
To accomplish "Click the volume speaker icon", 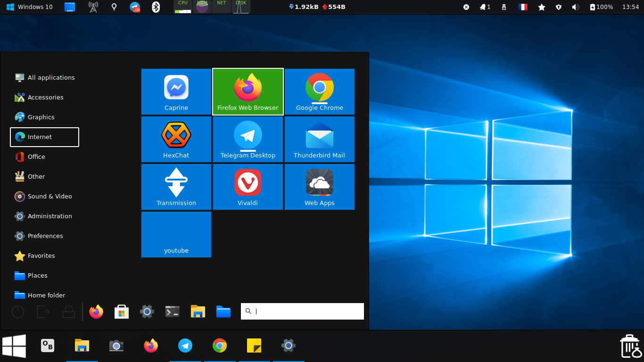I will pos(576,7).
